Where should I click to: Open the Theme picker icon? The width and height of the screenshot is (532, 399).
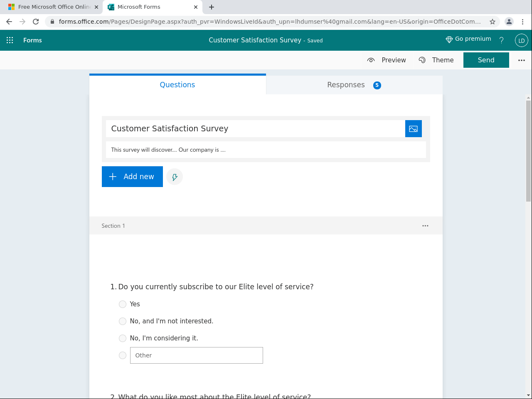[x=422, y=60]
